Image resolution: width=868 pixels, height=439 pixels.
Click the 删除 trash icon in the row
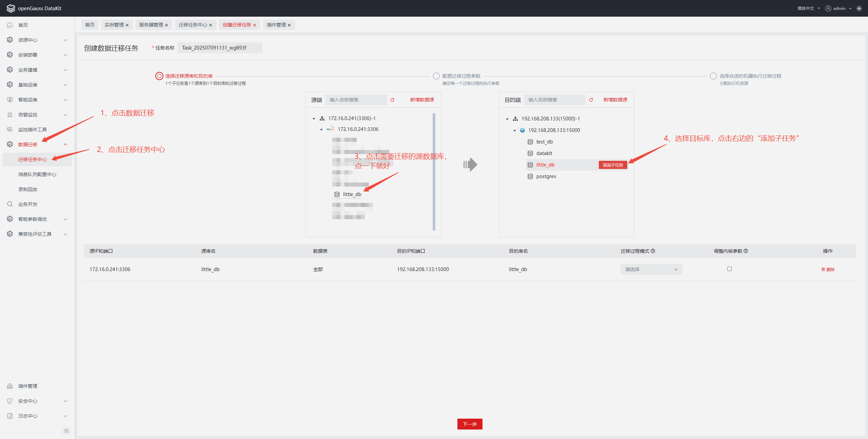pyautogui.click(x=823, y=269)
